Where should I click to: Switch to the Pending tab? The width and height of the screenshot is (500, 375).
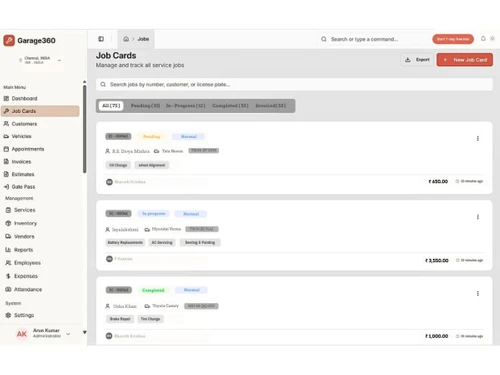pyautogui.click(x=145, y=106)
